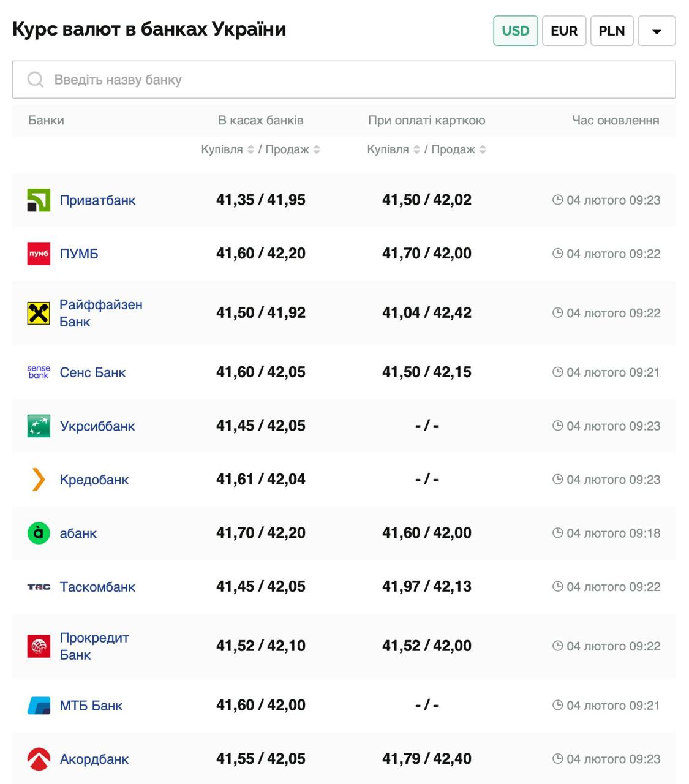The image size is (689, 784).
Task: Click the red Акордбанк logo icon
Action: (x=39, y=759)
